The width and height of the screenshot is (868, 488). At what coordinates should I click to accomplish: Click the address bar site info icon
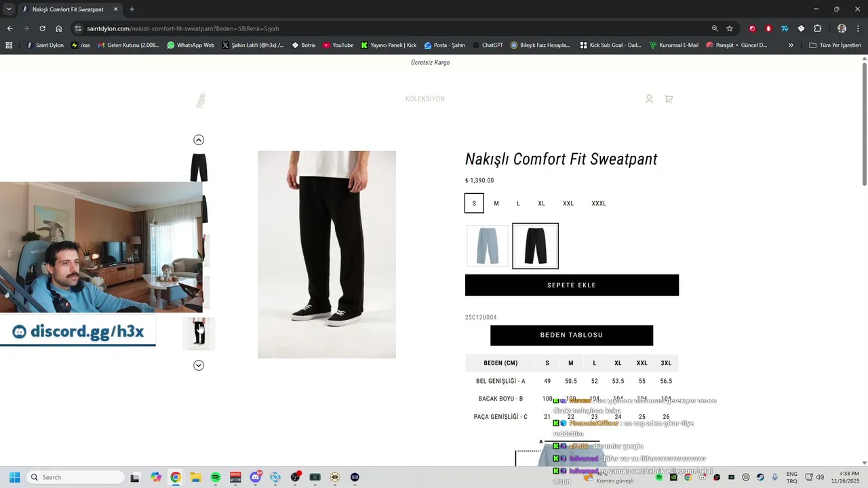pos(78,28)
